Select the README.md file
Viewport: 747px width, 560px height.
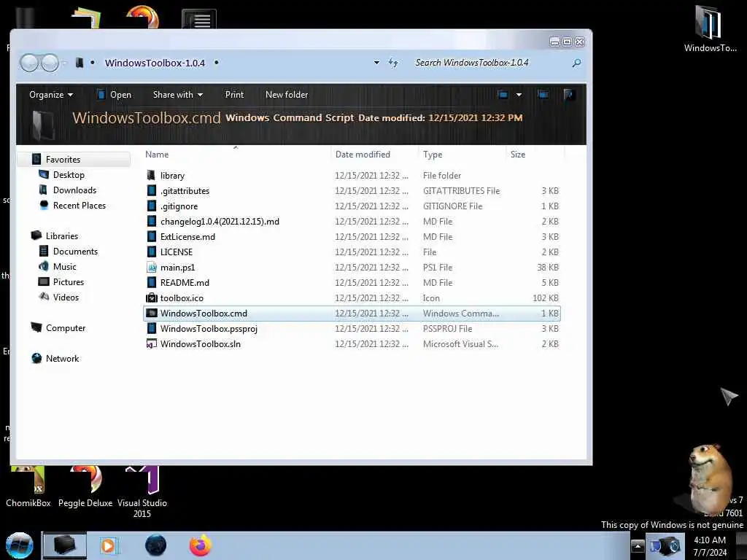coord(352,283)
